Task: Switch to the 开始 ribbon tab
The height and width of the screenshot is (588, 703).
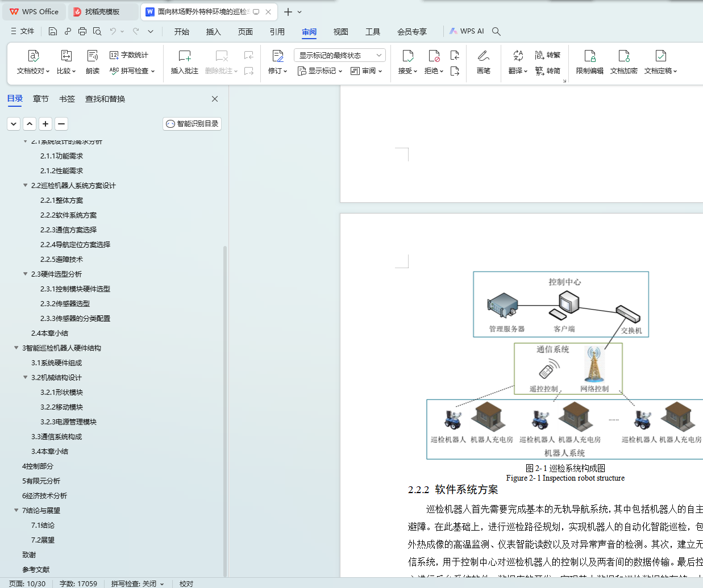Action: click(x=182, y=32)
